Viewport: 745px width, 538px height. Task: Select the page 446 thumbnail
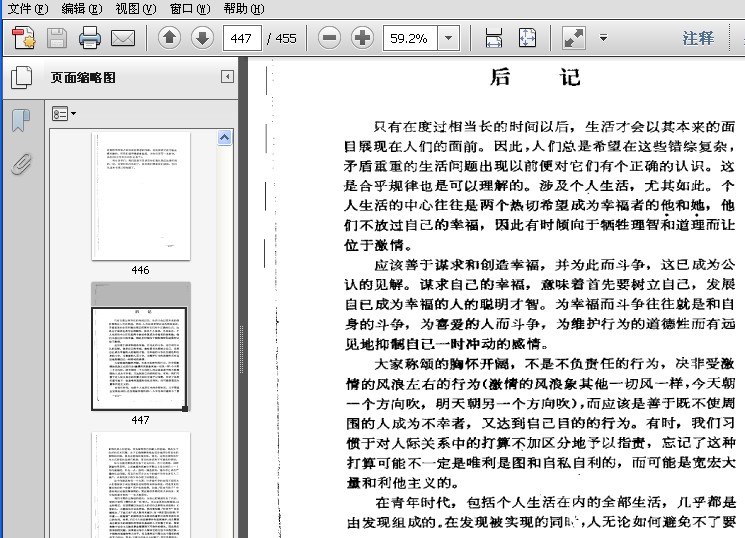(140, 196)
